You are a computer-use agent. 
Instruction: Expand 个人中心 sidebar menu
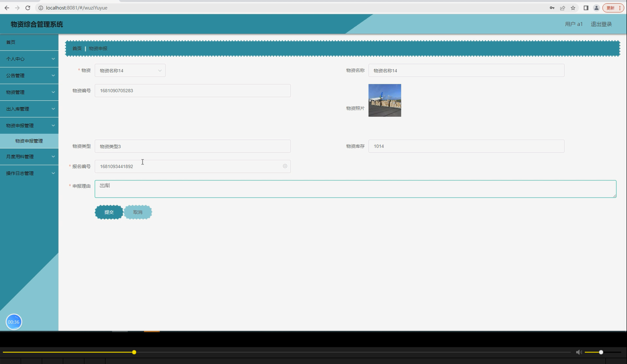[x=29, y=59]
